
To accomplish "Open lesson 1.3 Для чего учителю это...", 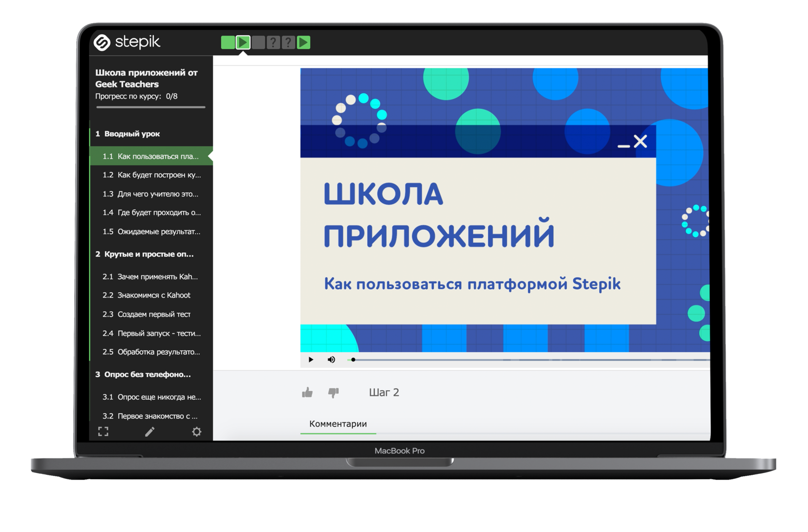I will click(151, 194).
